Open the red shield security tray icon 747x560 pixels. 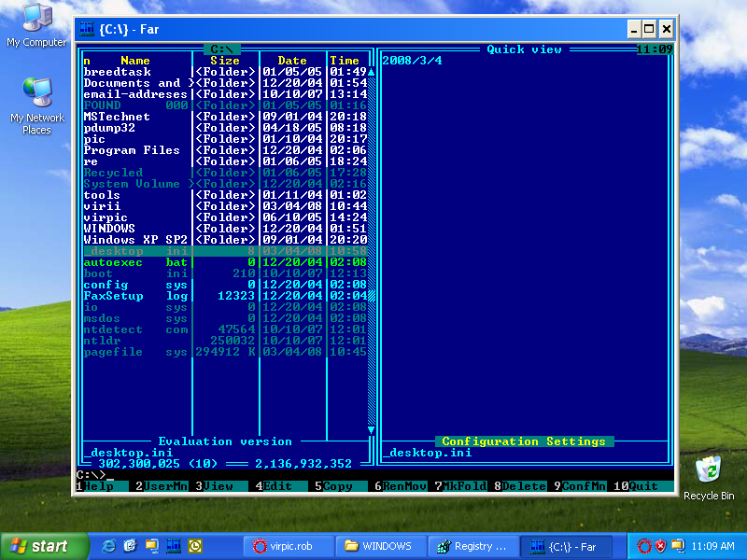pos(660,546)
